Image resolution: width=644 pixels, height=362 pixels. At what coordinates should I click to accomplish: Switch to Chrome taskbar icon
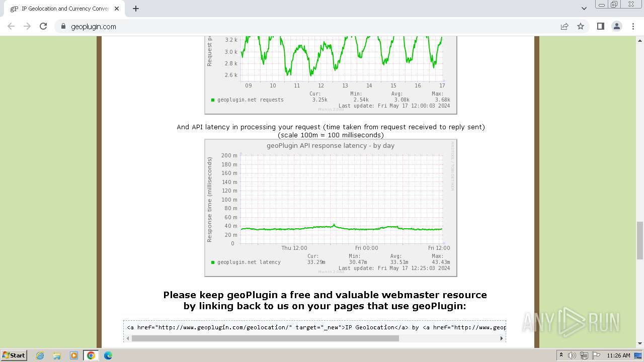(x=91, y=355)
